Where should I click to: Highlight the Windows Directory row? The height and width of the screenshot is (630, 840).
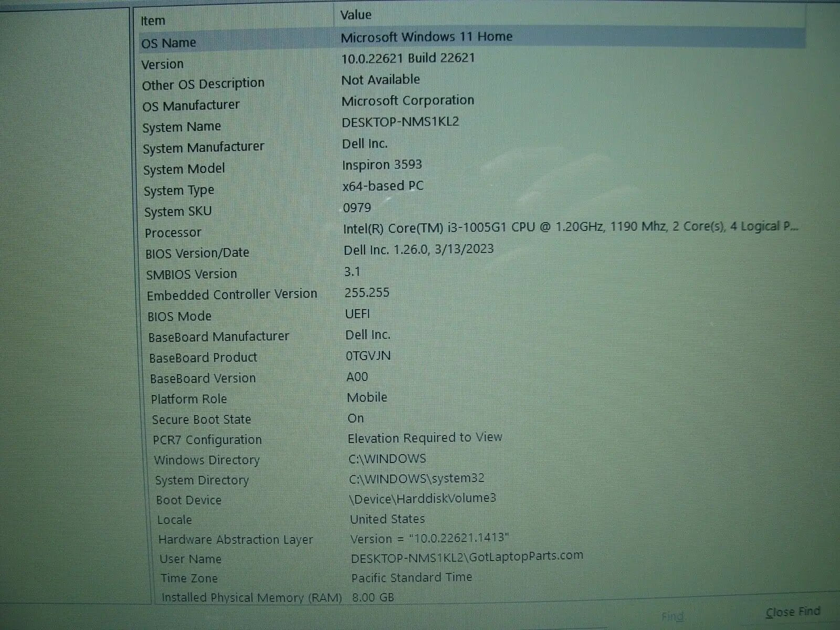coord(206,460)
